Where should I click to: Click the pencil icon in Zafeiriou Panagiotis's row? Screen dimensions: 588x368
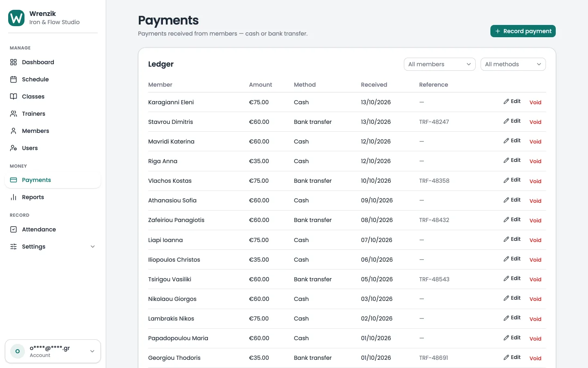click(506, 220)
